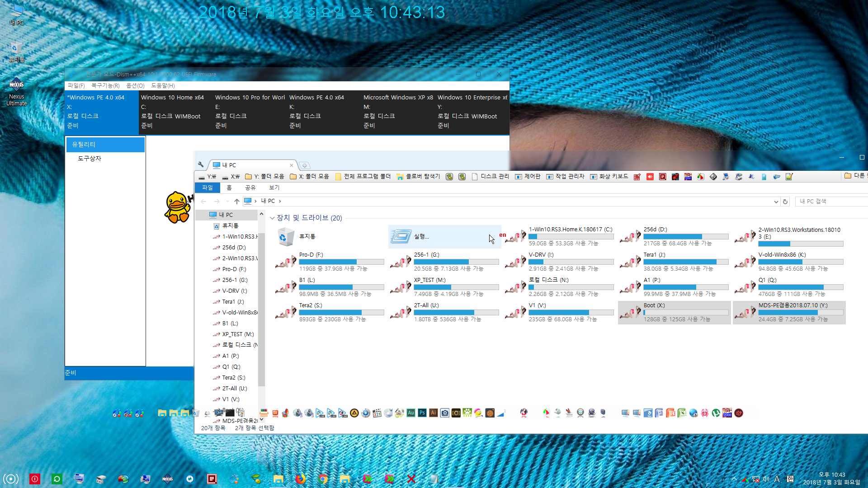Screen dimensions: 868x488
Task: Launch Illustrator from the desktop dock
Action: (433, 413)
